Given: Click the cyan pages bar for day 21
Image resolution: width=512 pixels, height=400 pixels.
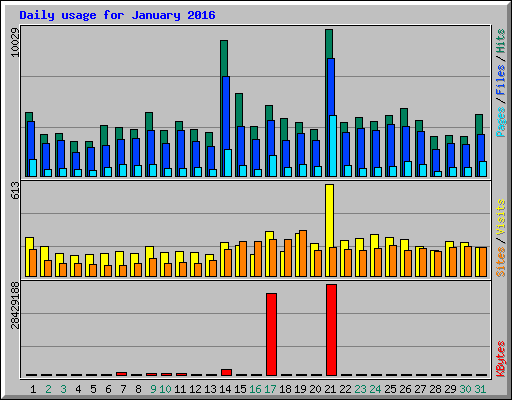Looking at the screenshot, I should pos(333,146).
